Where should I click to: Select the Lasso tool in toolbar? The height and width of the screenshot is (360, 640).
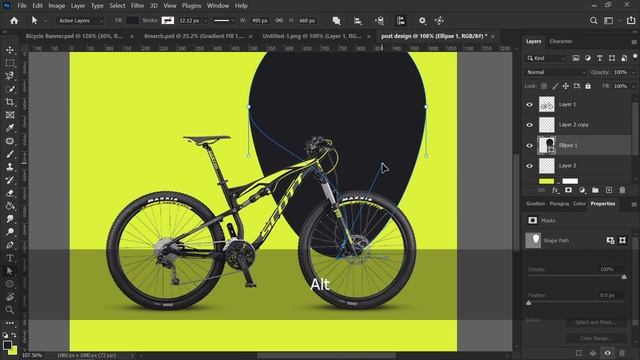10,76
